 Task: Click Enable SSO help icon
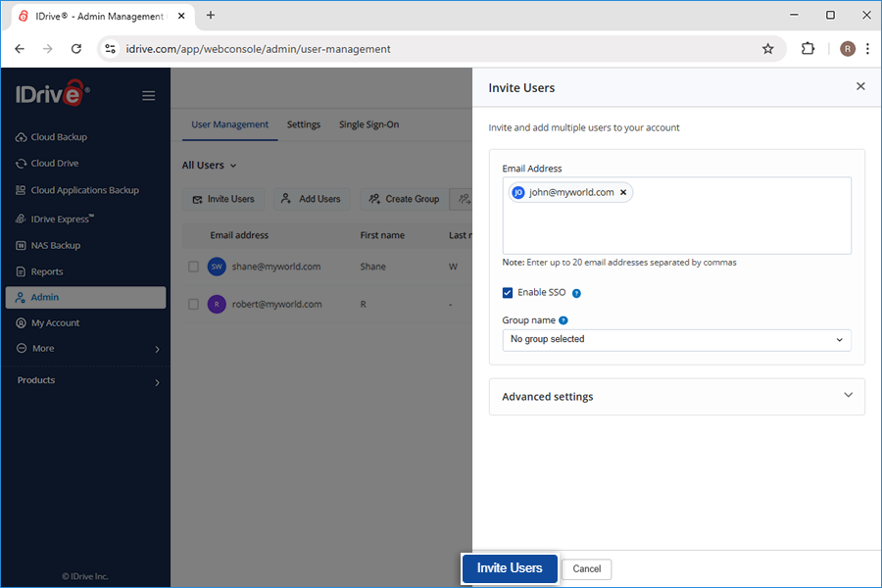point(576,293)
